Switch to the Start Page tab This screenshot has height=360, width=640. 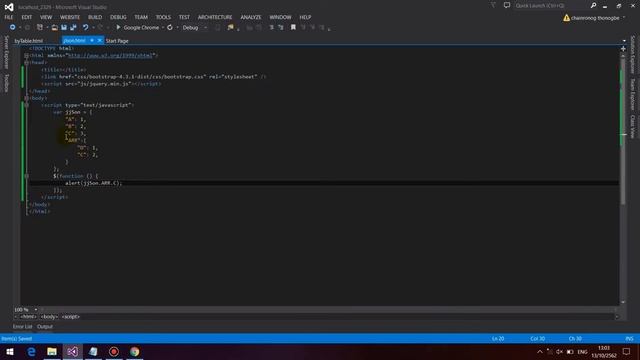117,41
